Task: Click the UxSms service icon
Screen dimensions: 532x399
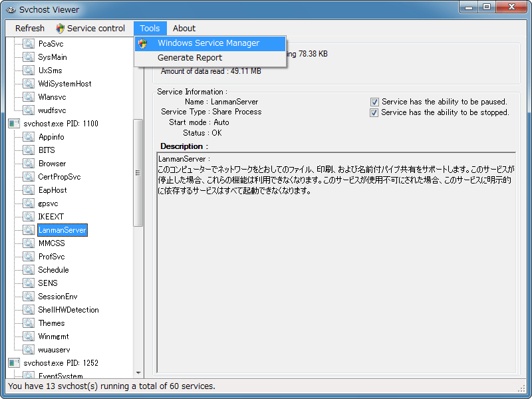Action: 29,70
